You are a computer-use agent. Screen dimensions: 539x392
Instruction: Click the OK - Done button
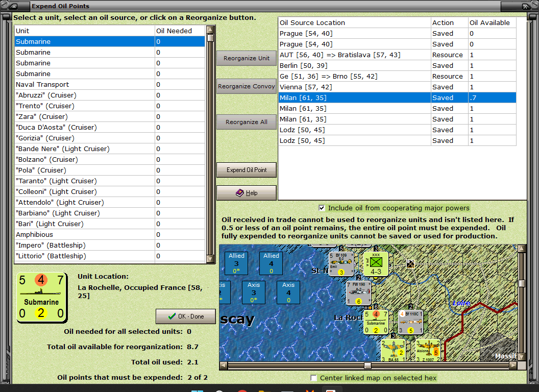186,316
